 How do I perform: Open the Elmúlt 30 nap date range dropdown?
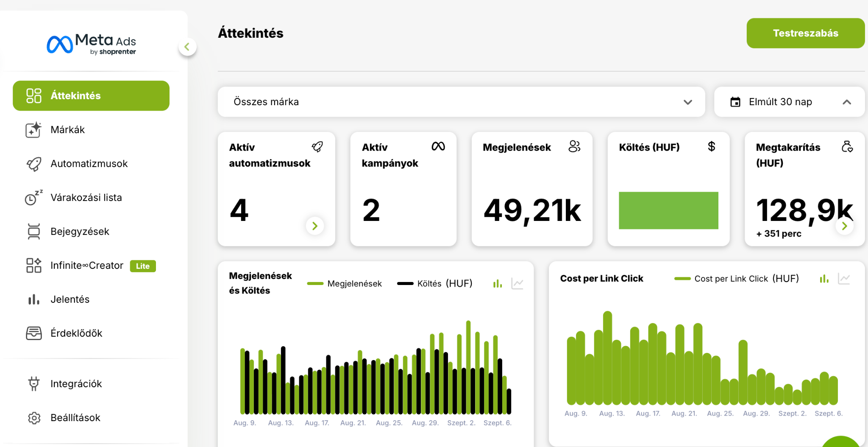click(789, 102)
